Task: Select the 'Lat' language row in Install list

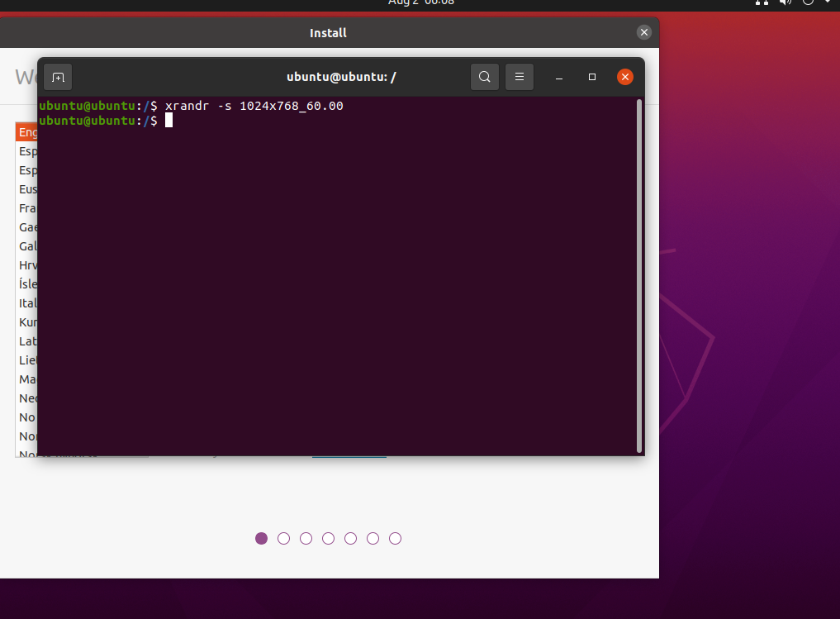Action: pyautogui.click(x=26, y=341)
